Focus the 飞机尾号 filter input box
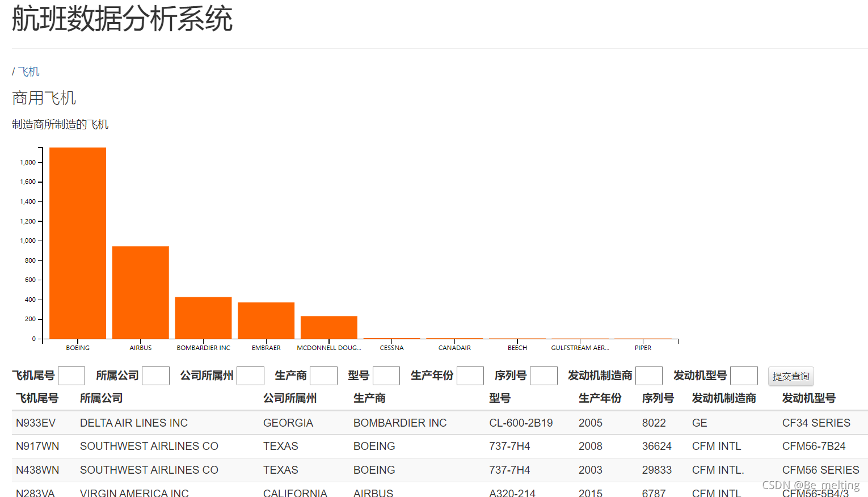This screenshot has width=868, height=497. (x=71, y=376)
